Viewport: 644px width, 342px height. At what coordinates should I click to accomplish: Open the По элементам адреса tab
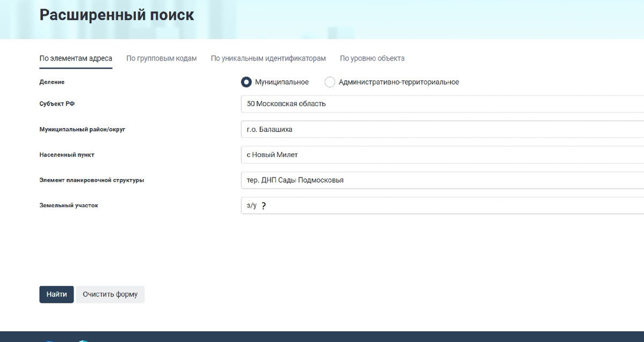(76, 58)
